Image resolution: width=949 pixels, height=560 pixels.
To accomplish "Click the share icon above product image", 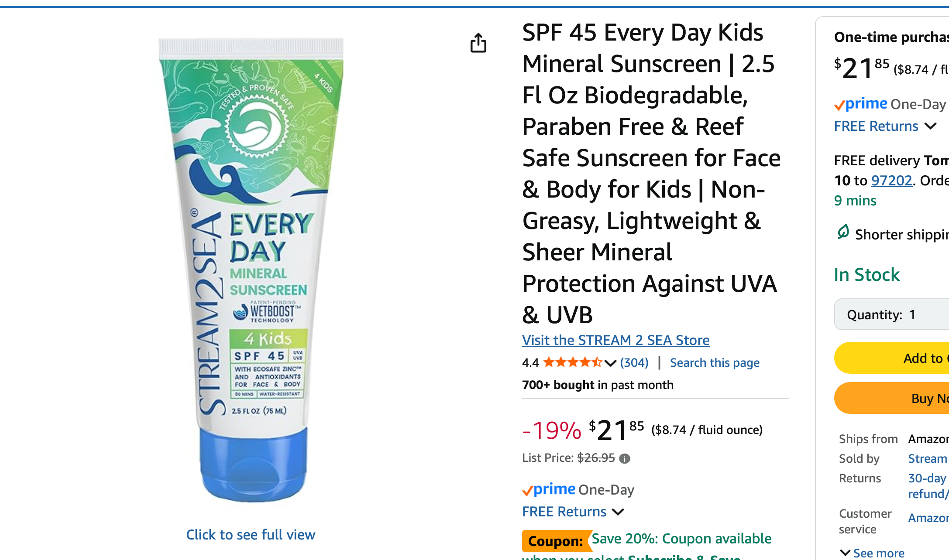I will 478,43.
